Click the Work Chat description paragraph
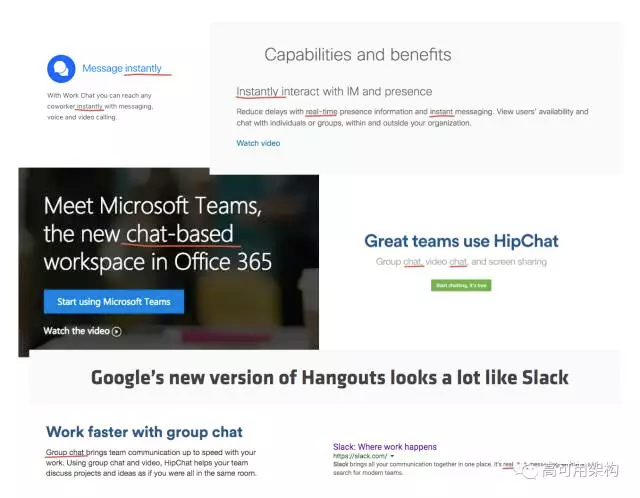This screenshot has height=498, width=640. (x=100, y=106)
